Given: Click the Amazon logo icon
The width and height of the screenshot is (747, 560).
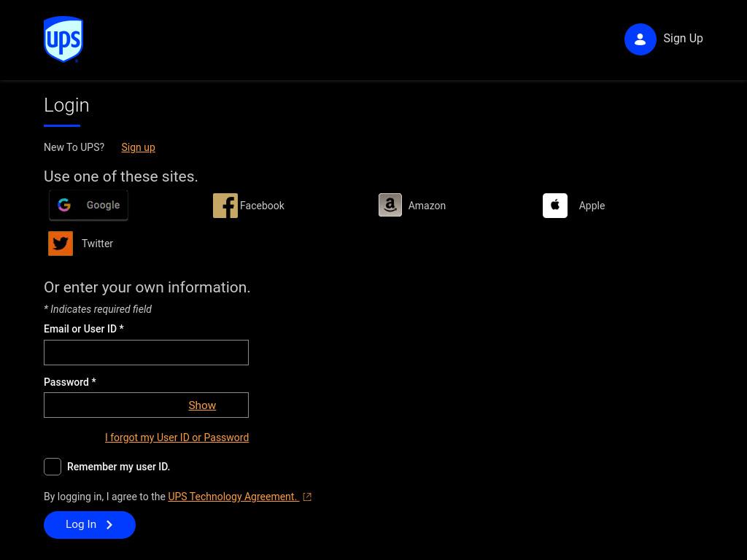Looking at the screenshot, I should 390,205.
